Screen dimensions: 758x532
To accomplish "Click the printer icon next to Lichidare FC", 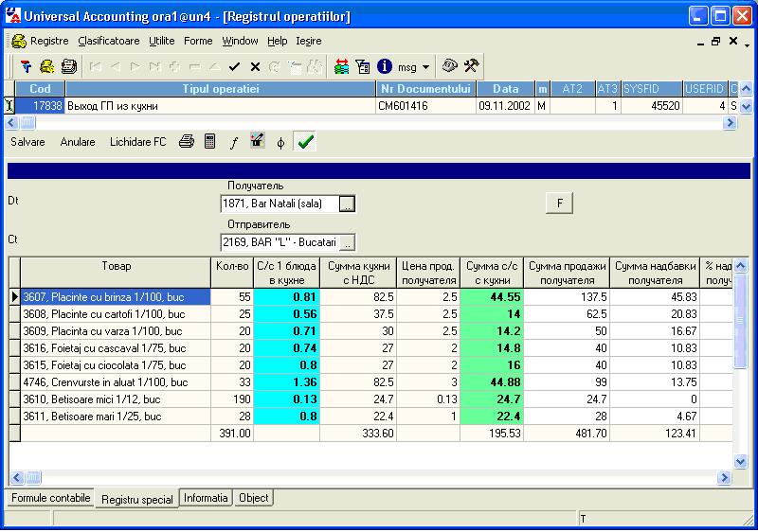I will pos(187,142).
